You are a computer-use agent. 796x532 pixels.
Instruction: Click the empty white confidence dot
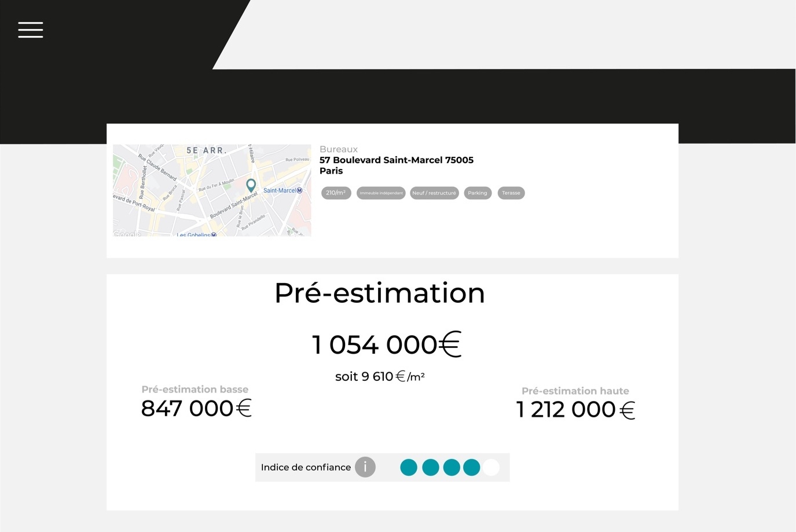click(x=491, y=467)
